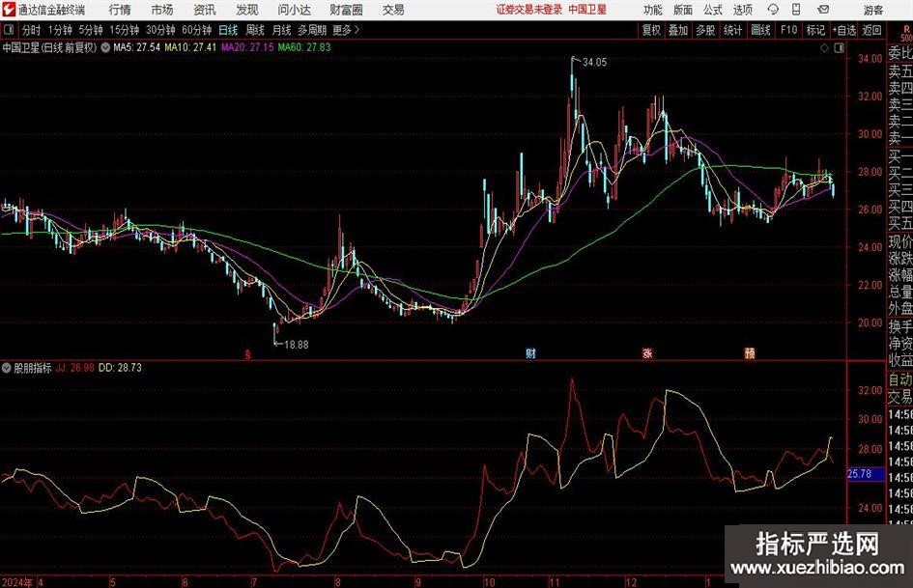913x588 pixels.
Task: Click the 多股 multi-stock button
Action: point(705,30)
